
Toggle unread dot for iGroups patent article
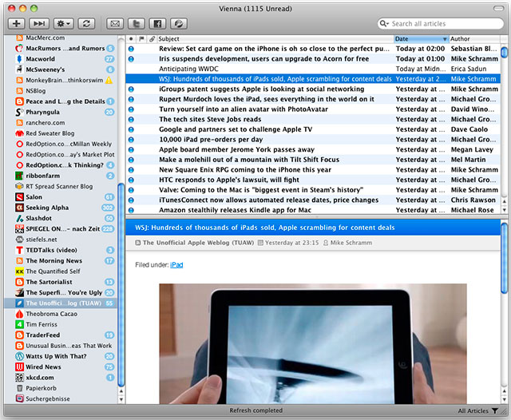(131, 89)
